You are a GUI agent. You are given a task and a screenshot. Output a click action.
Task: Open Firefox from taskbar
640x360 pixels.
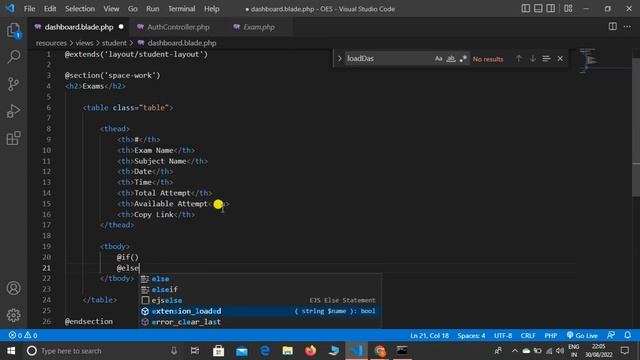(311, 351)
